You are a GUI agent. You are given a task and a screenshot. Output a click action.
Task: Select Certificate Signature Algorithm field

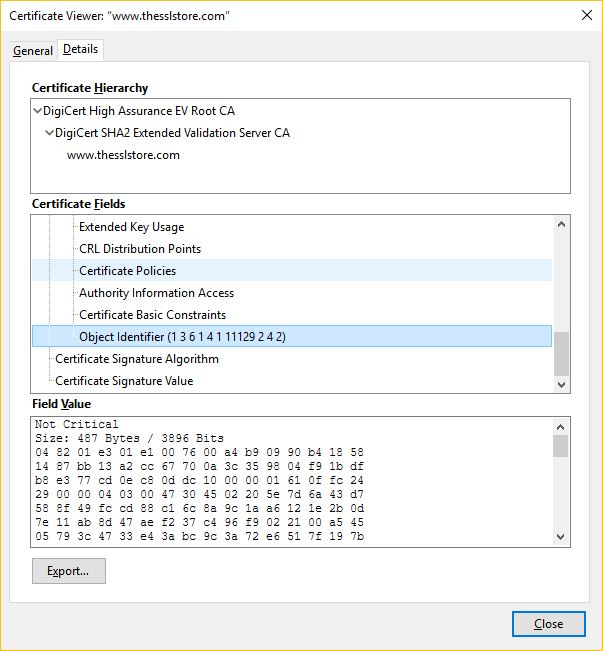[136, 359]
